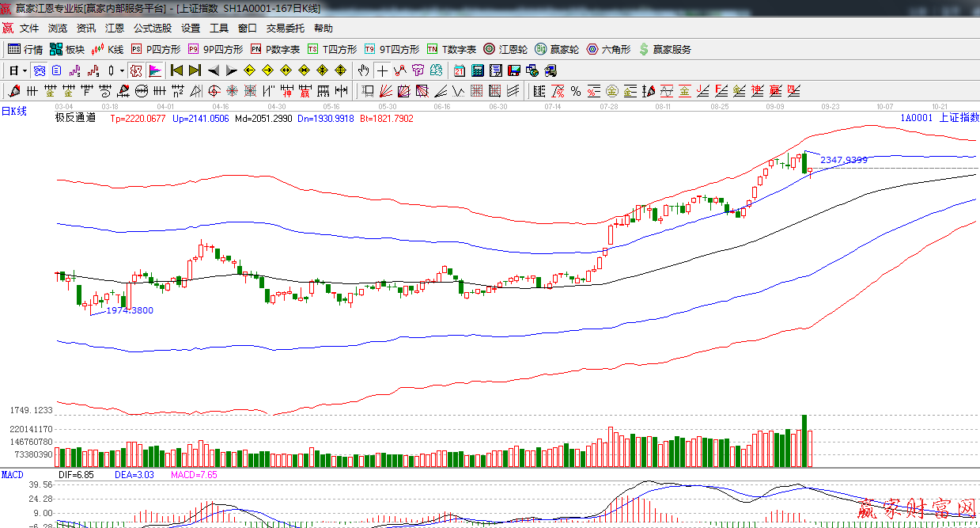Switch to K线 candlestick chart
980x528 pixels.
[x=108, y=49]
